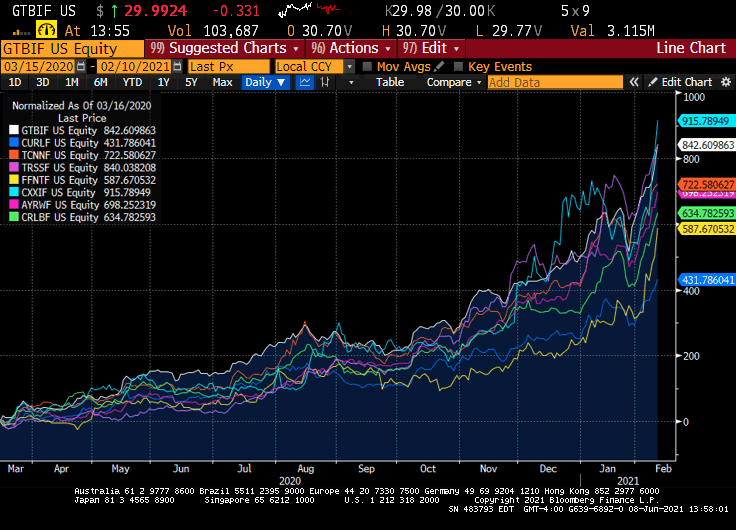Click the small volume bars icon
736x530 pixels.
click(22, 32)
